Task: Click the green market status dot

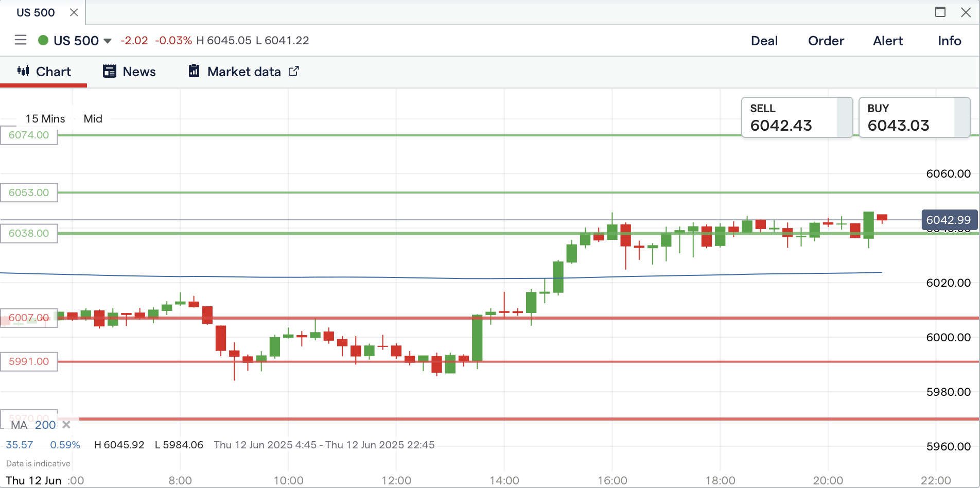Action: 43,40
